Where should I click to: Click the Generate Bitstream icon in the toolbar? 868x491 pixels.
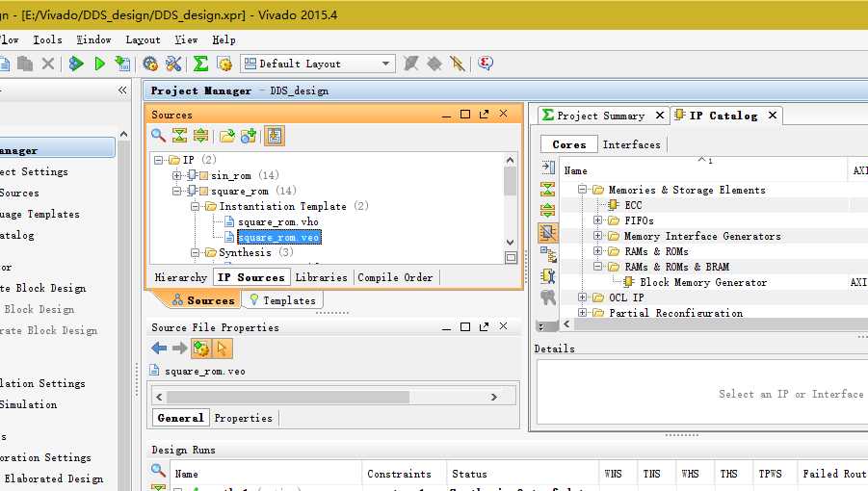pyautogui.click(x=122, y=64)
